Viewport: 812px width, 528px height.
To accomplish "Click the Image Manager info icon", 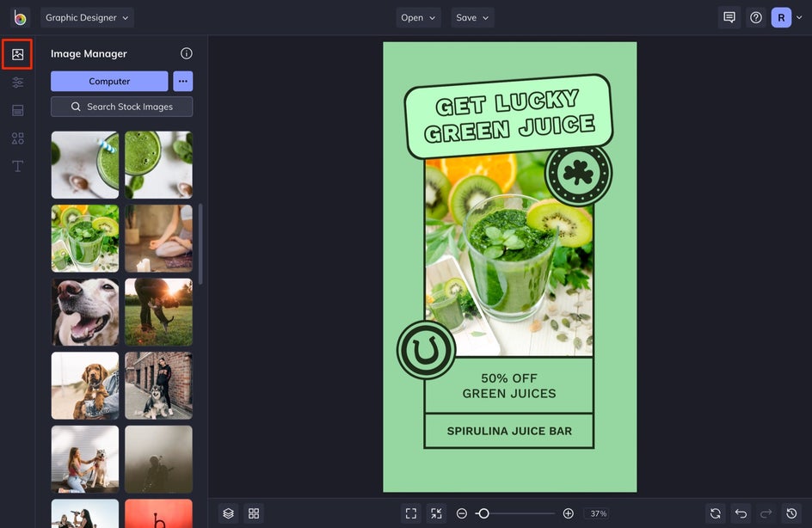I will point(187,53).
